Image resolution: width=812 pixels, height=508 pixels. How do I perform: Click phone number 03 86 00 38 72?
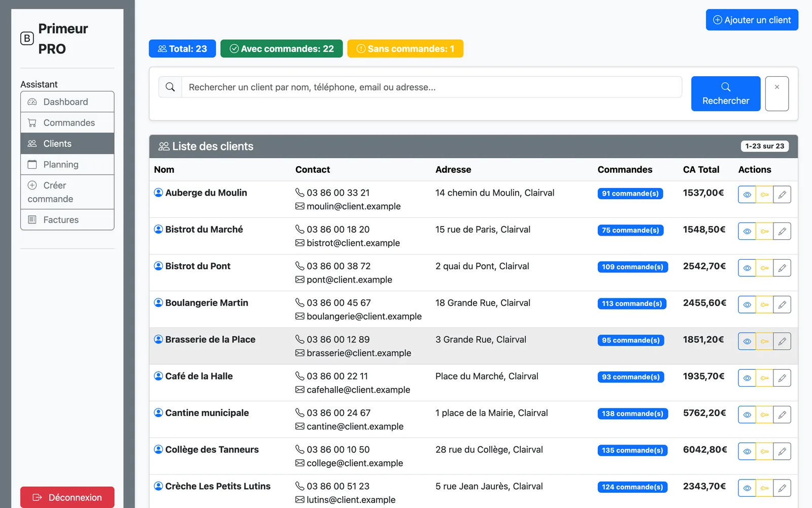(x=339, y=266)
